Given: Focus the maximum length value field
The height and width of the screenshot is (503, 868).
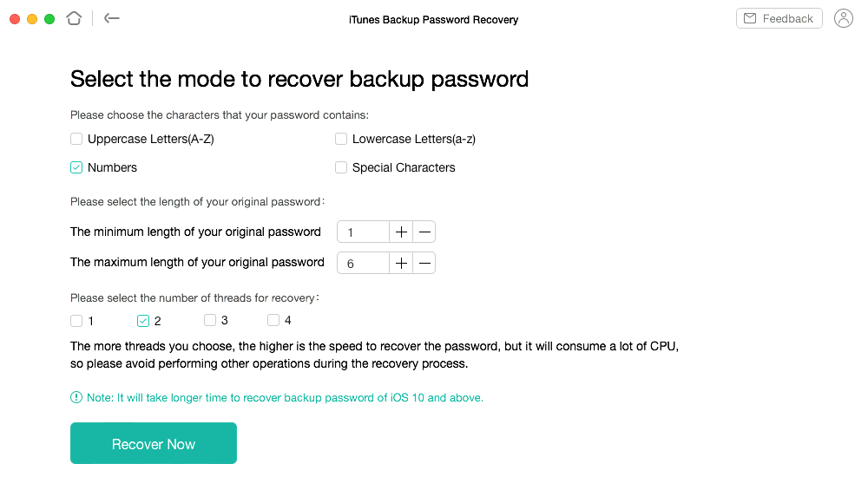Looking at the screenshot, I should (363, 263).
